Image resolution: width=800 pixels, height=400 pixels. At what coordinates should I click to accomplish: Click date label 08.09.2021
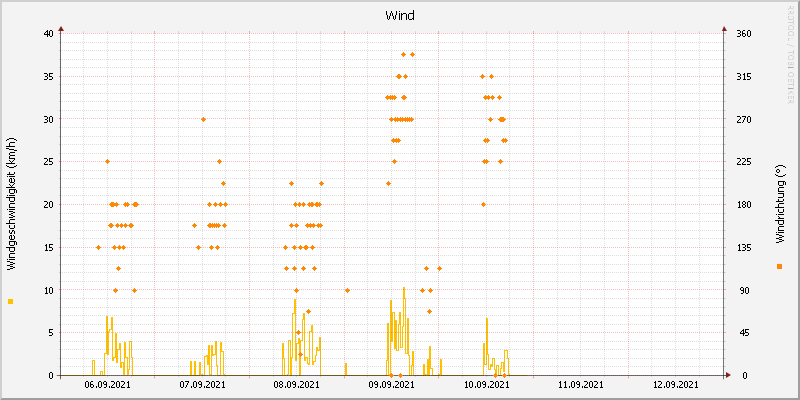(x=297, y=385)
